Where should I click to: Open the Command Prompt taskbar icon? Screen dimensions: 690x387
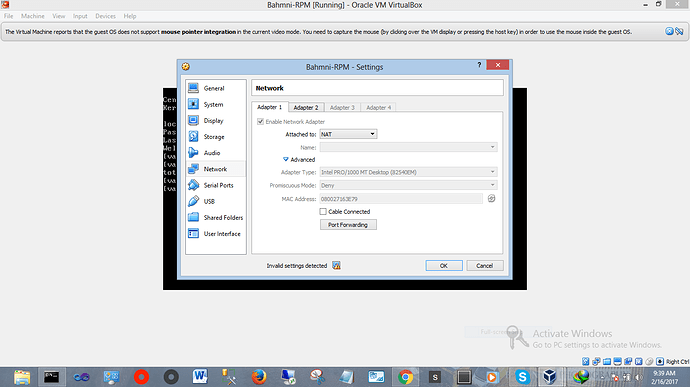51,377
